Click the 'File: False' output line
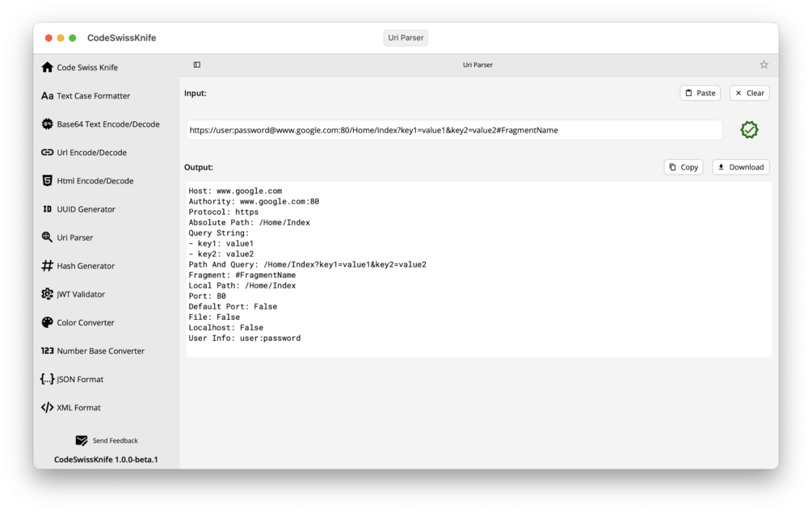This screenshot has width=812, height=513. [214, 317]
